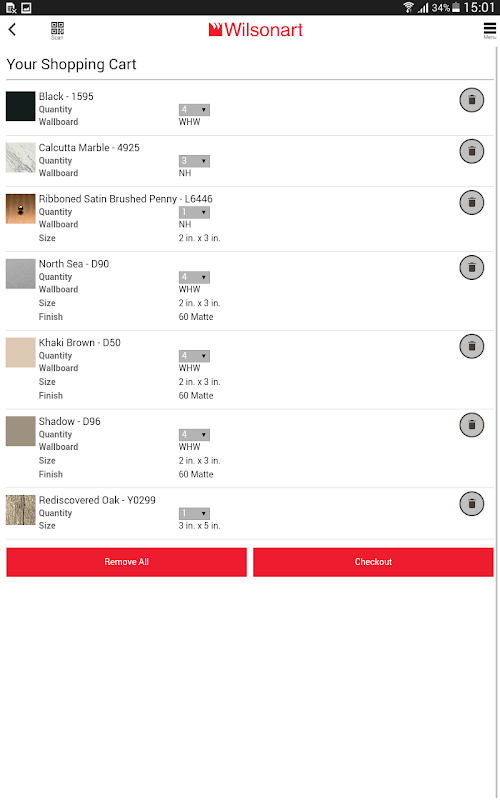Delete North Sea - D90 item
500x800 pixels.
pos(472,267)
